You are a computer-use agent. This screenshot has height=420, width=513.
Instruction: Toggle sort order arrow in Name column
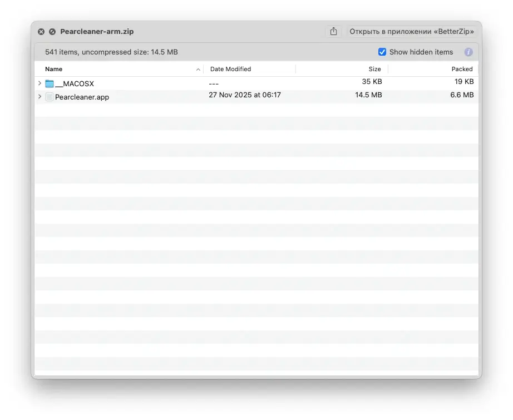[x=198, y=70]
